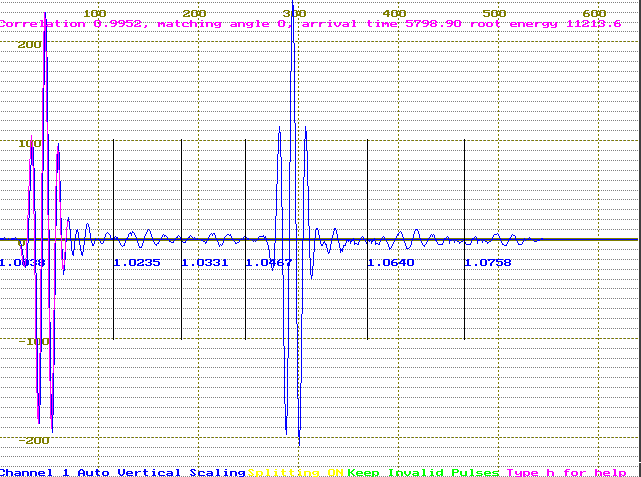Click the 500 tick on horizontal axis
This screenshot has height=477, width=641.
point(494,13)
